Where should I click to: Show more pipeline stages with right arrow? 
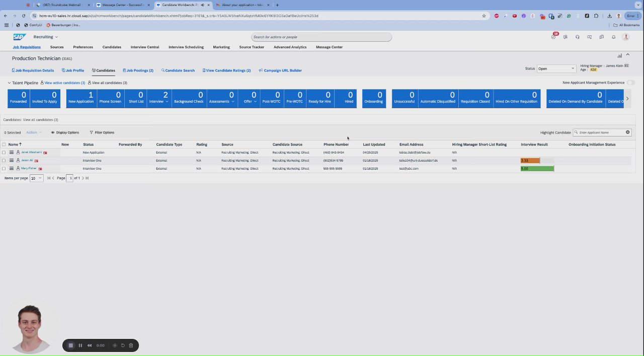point(627,99)
